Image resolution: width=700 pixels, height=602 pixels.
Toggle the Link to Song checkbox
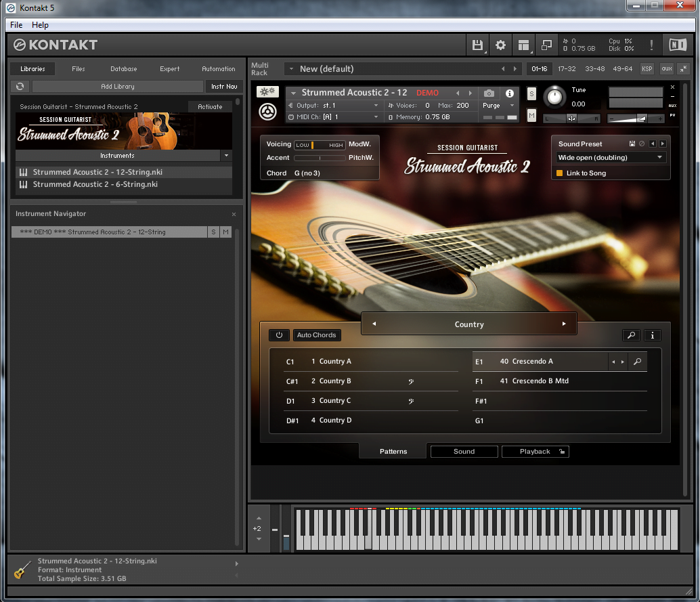(x=559, y=173)
